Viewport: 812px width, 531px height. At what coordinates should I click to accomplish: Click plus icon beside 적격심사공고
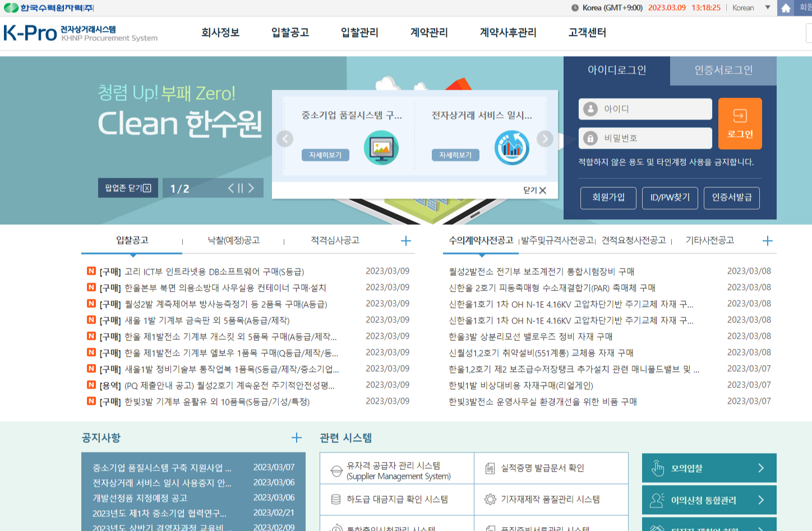(406, 241)
